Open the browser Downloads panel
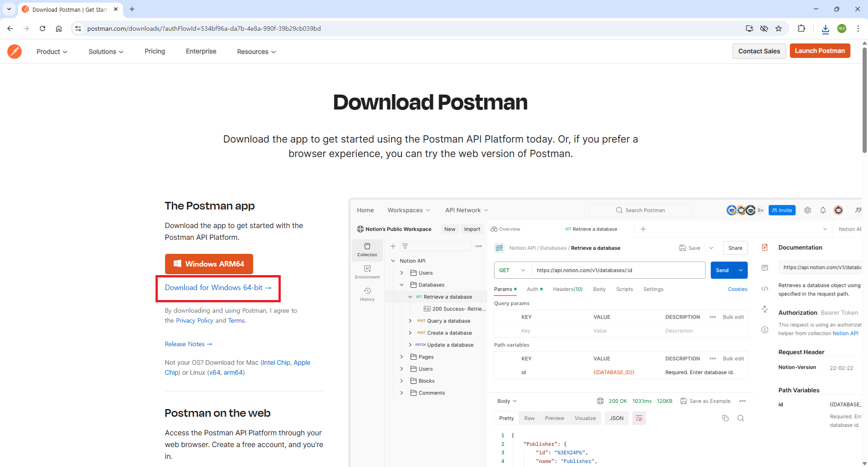 click(826, 29)
